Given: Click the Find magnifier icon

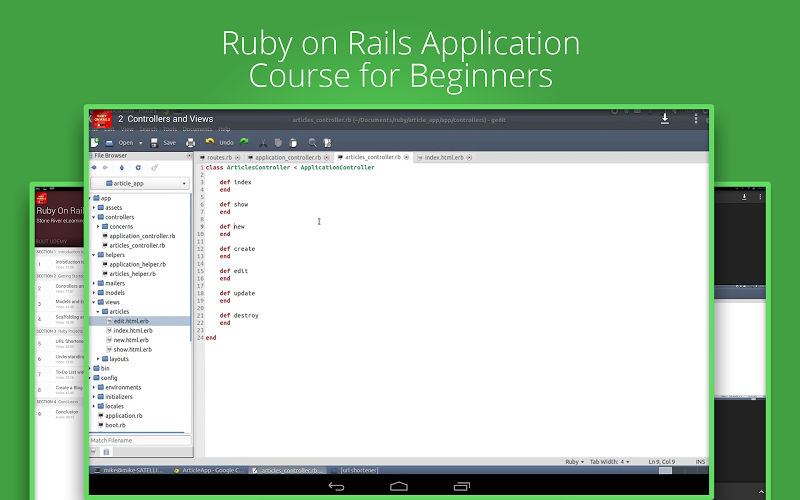Looking at the screenshot, I should tap(313, 143).
